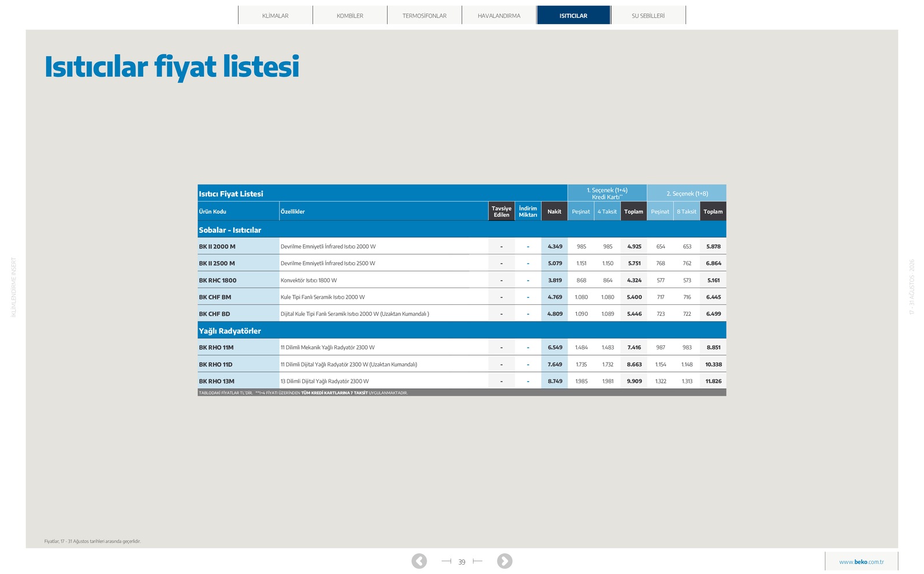Visit the www.beko.com.tr link

point(862,562)
